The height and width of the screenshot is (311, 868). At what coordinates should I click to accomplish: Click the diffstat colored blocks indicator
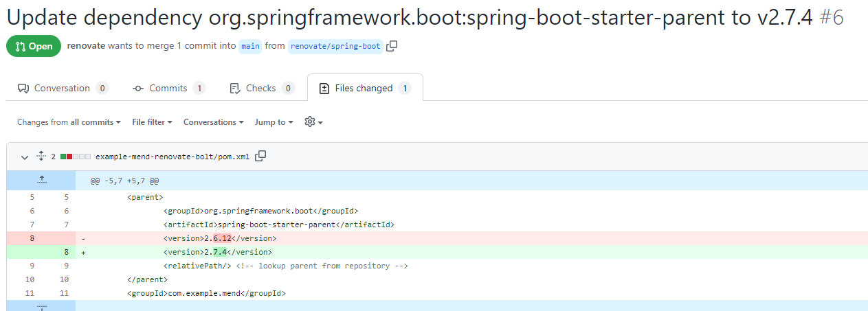pos(76,157)
